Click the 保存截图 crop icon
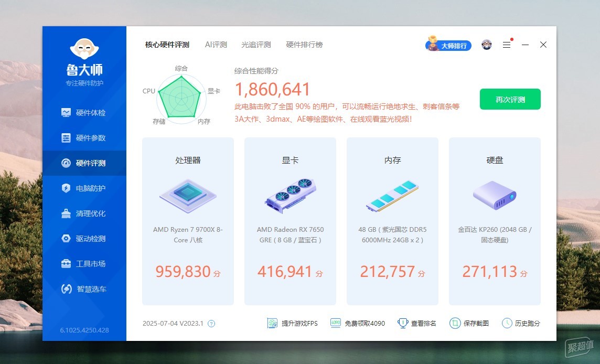This screenshot has width=600, height=364. (455, 323)
